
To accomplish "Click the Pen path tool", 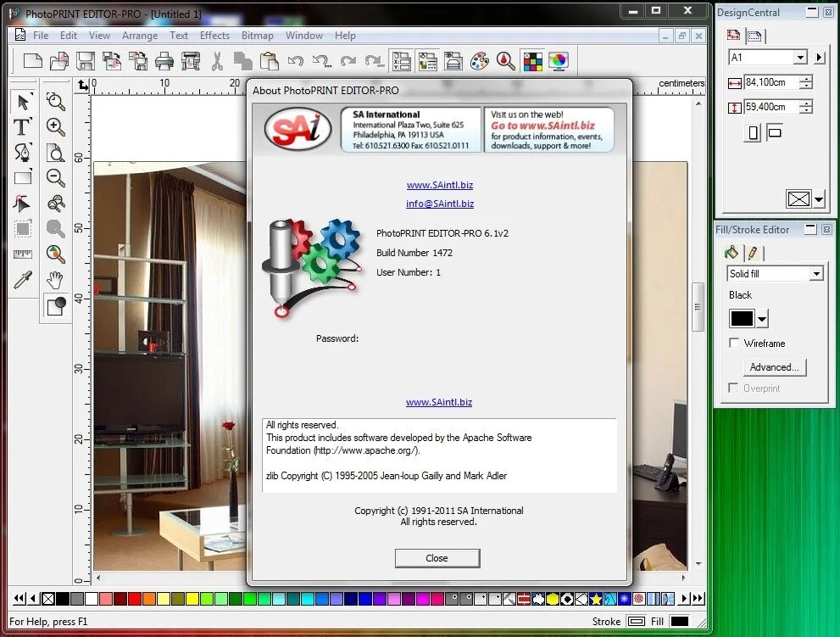I will click(23, 153).
